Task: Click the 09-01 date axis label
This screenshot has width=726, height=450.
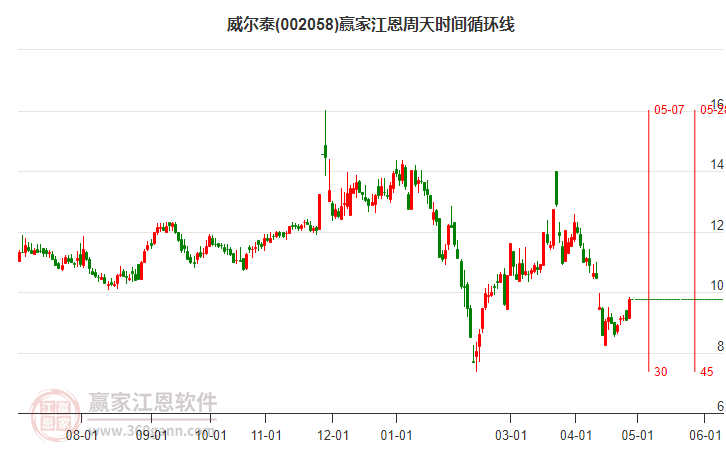Action: pos(151,435)
